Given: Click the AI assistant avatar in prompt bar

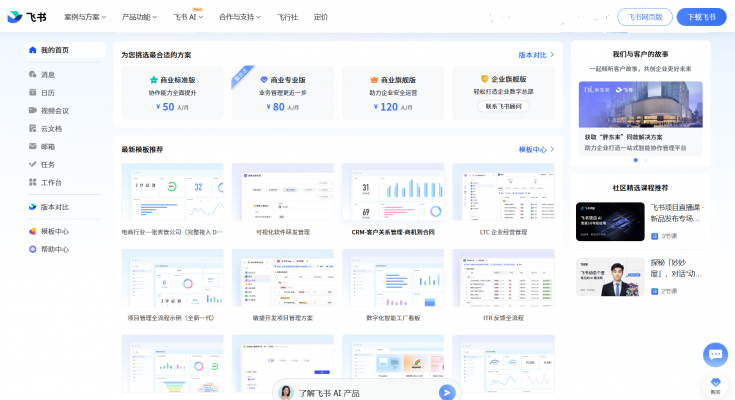Looking at the screenshot, I should (x=286, y=392).
